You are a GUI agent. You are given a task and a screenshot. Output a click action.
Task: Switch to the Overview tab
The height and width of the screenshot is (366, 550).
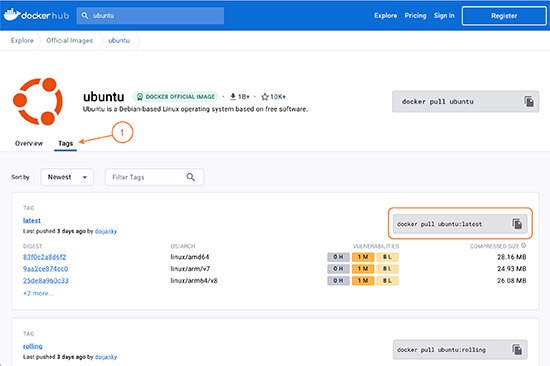pyautogui.click(x=29, y=143)
